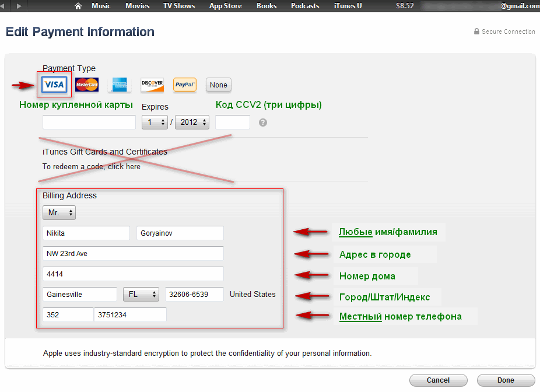The image size is (540, 392).
Task: Focus the card number field
Action: 89,123
